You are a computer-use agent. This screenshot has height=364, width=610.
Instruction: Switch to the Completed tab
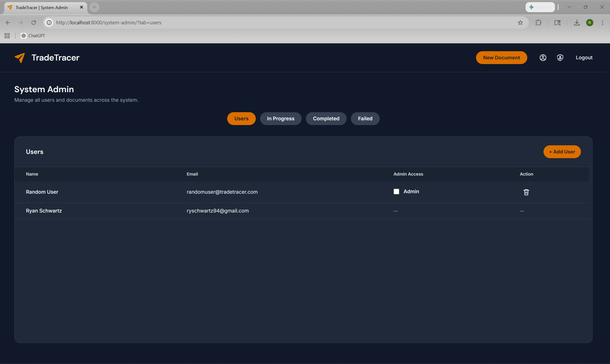326,119
